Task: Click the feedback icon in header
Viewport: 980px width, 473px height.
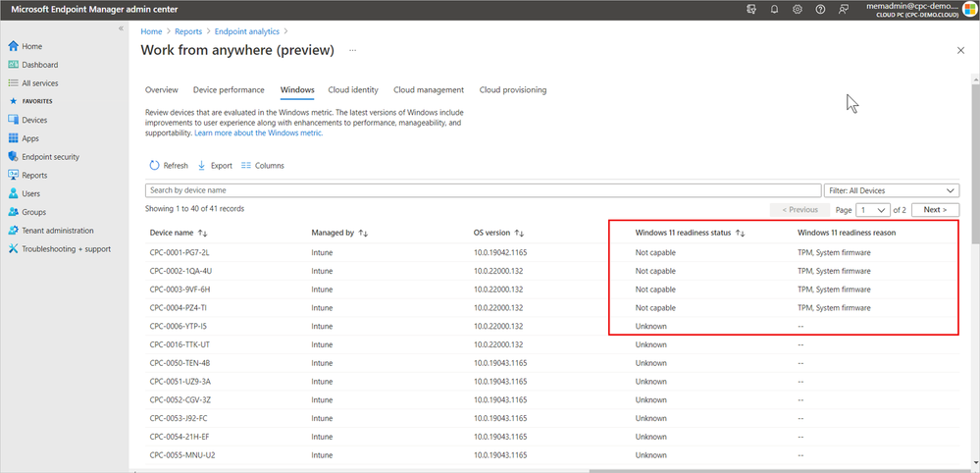Action: tap(844, 10)
